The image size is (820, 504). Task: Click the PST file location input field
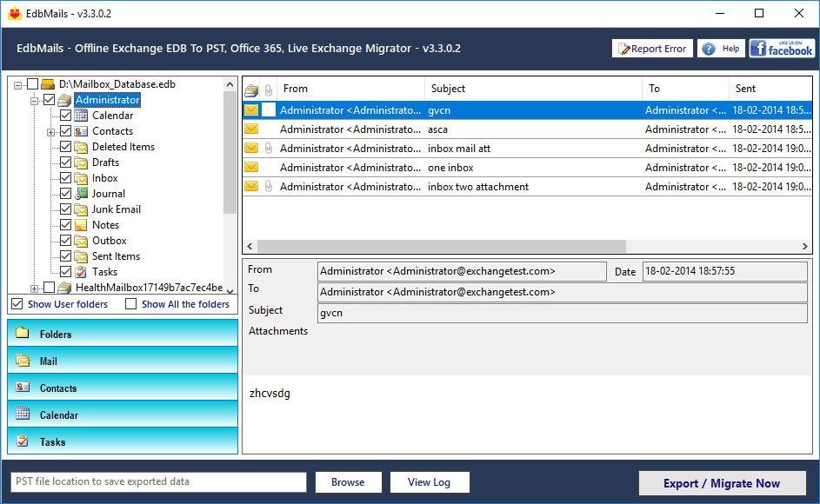coord(158,481)
